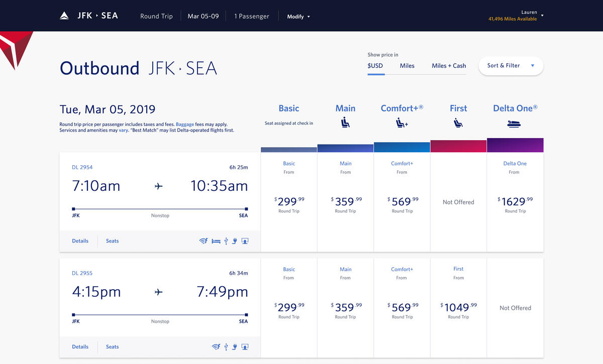
Task: Click the USB port icon for flight DL 2954
Action: coord(226,241)
